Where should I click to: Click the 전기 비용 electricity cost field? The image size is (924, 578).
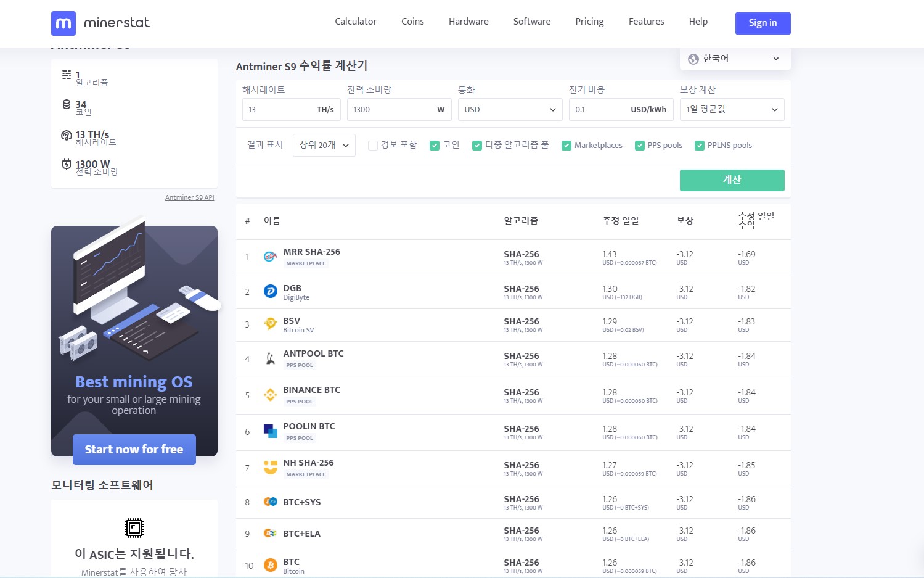coord(621,109)
